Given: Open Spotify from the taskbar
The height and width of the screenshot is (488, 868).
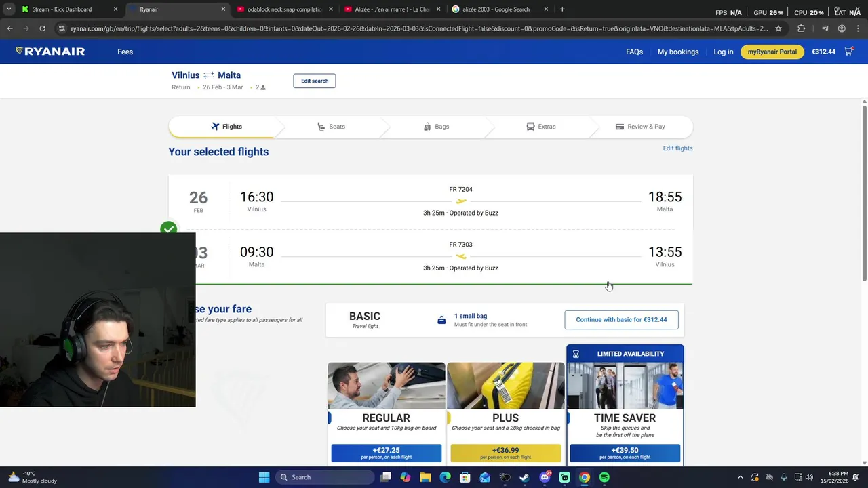Looking at the screenshot, I should pyautogui.click(x=604, y=477).
